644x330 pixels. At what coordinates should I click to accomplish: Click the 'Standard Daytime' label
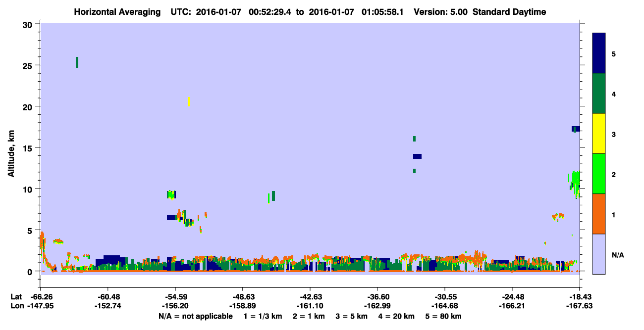509,12
